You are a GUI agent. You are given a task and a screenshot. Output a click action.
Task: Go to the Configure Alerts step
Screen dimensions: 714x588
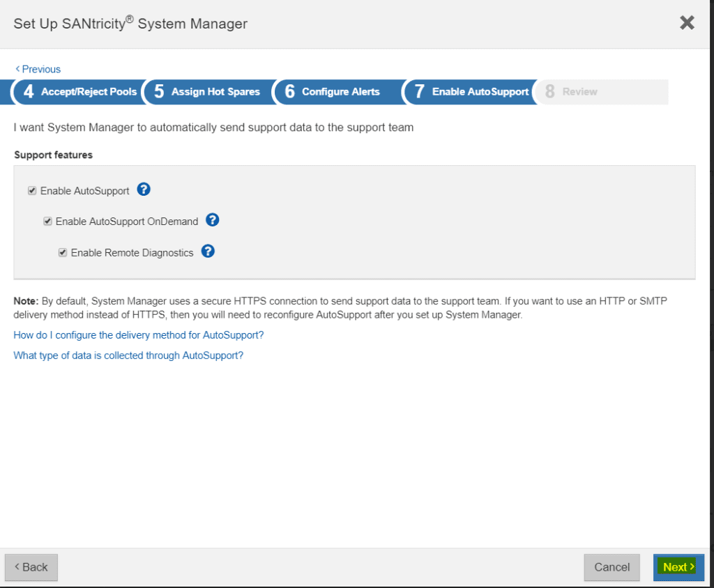[x=341, y=91]
